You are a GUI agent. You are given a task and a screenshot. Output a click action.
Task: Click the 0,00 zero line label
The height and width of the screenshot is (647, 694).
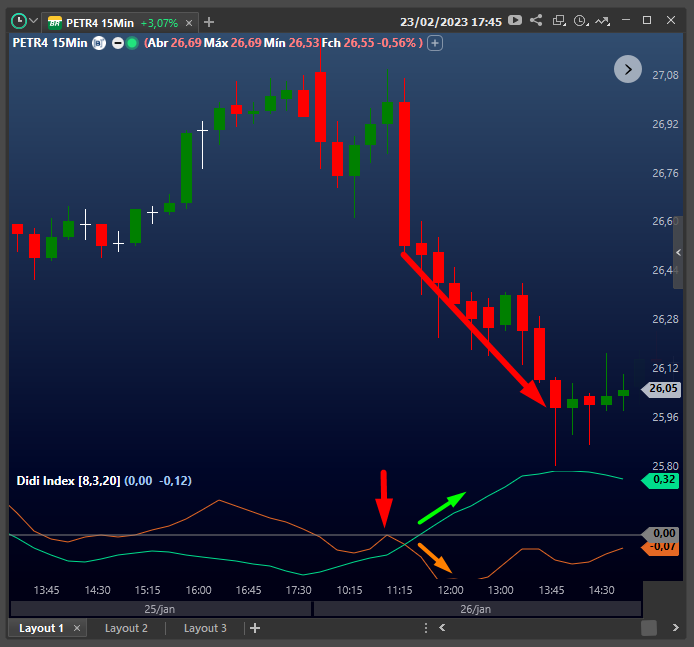[661, 533]
